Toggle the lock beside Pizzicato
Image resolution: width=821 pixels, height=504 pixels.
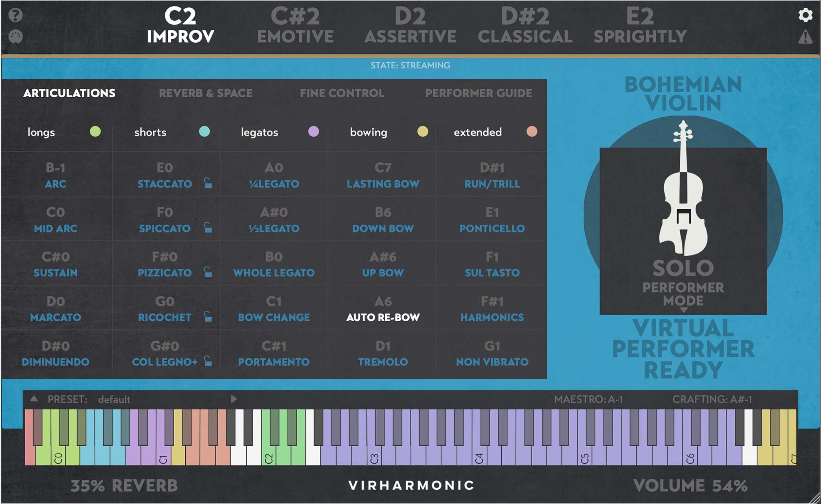[x=208, y=272]
